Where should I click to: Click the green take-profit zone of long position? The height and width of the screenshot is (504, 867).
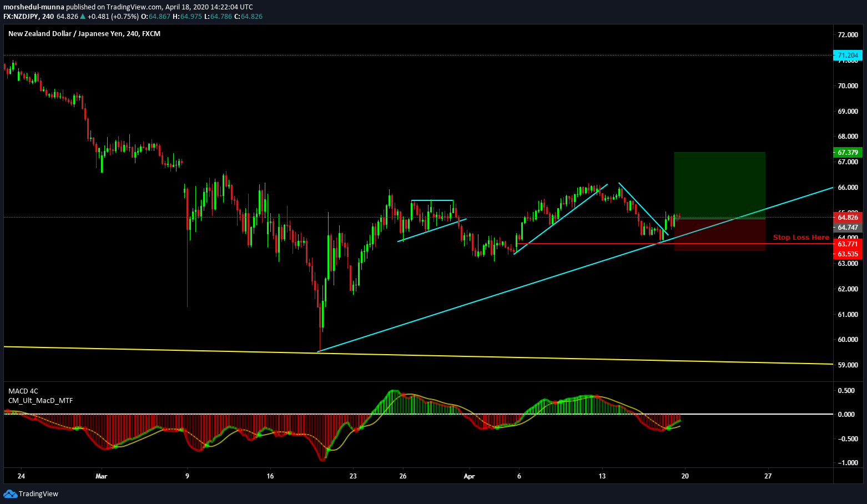coord(720,185)
